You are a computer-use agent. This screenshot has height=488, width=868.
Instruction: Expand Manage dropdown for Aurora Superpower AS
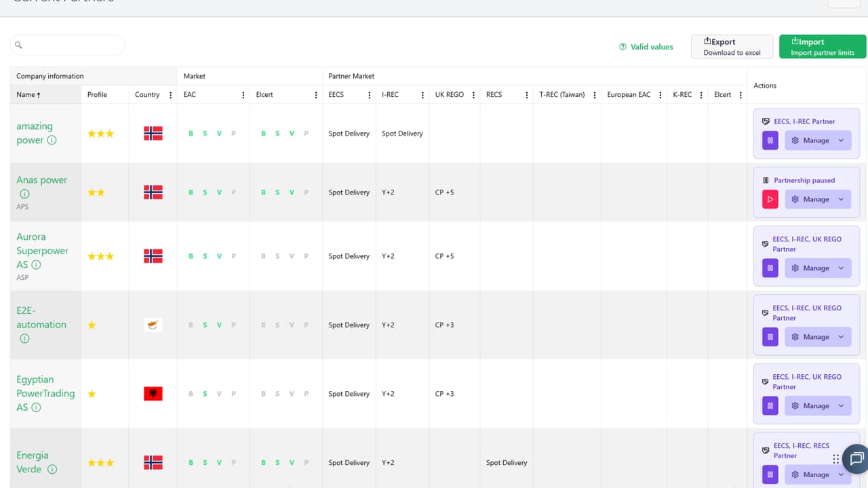[817, 268]
